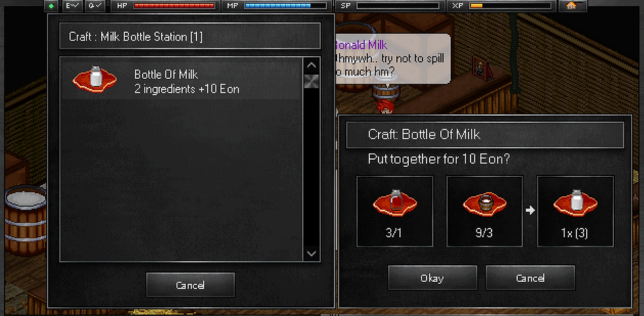This screenshot has height=316, width=644.
Task: Select the Bottle Of Milk recipe icon
Action: click(x=95, y=79)
